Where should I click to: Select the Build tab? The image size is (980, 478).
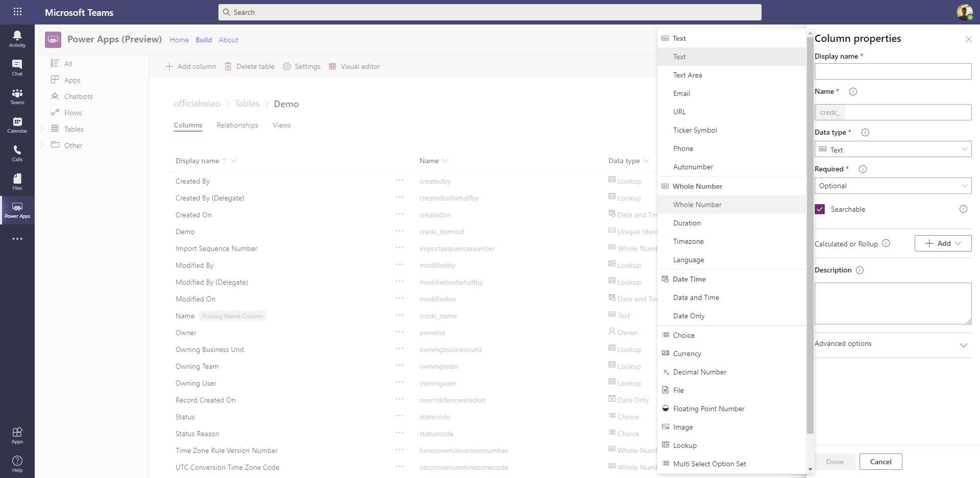point(204,40)
